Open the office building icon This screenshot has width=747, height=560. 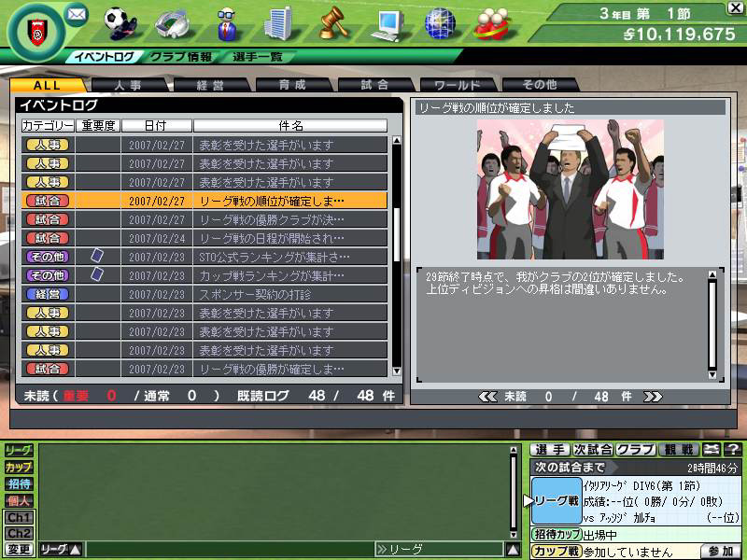point(278,22)
